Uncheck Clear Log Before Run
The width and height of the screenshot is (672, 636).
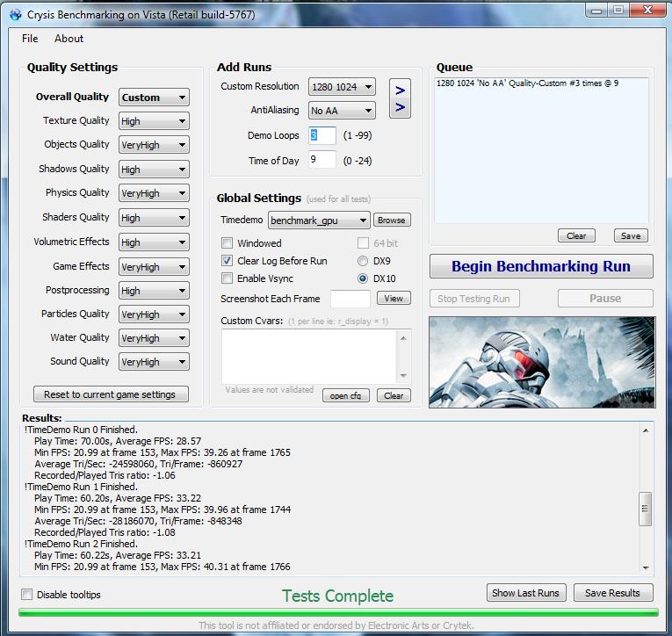coord(228,261)
